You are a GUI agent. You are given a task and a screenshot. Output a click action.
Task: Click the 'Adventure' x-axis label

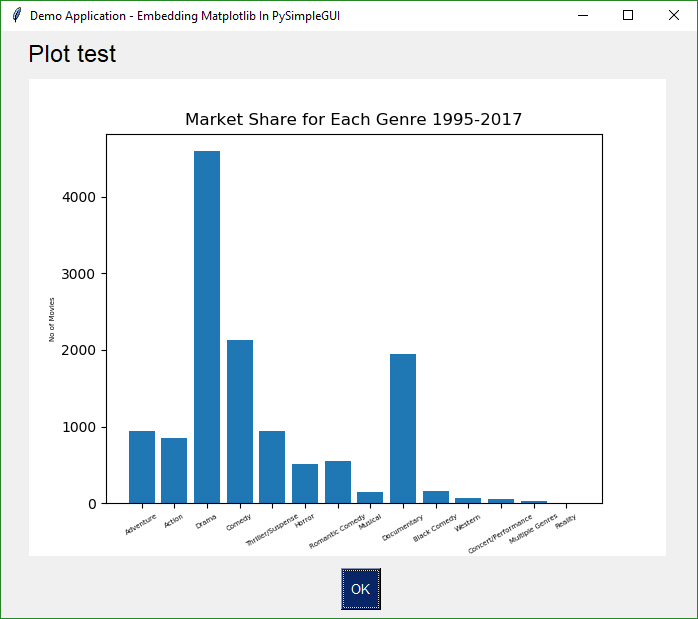tap(141, 524)
